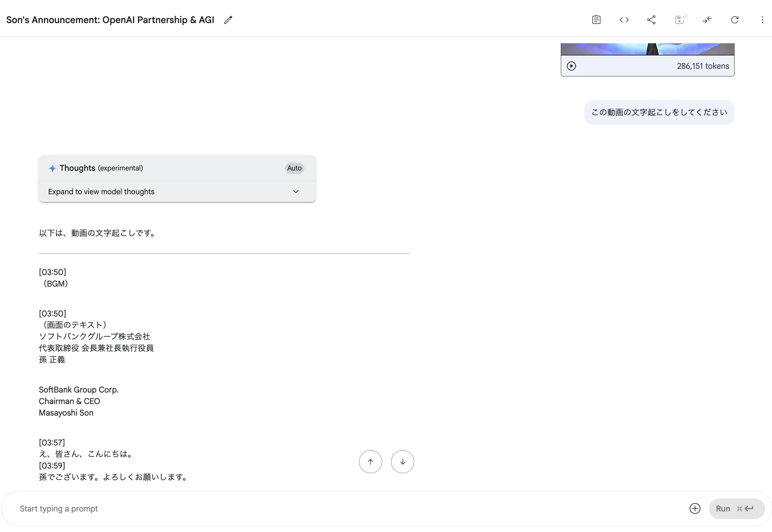Open the Get code panel
The width and height of the screenshot is (772, 532).
[624, 20]
